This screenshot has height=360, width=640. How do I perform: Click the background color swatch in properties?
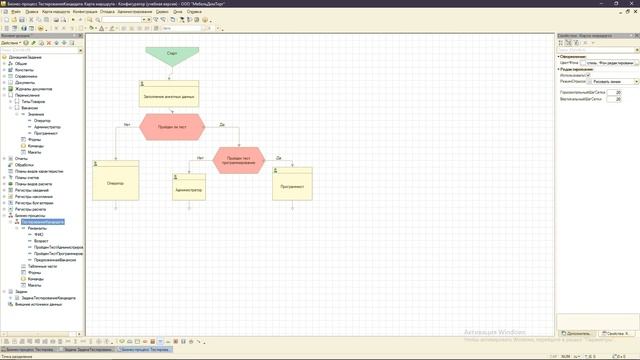(583, 63)
